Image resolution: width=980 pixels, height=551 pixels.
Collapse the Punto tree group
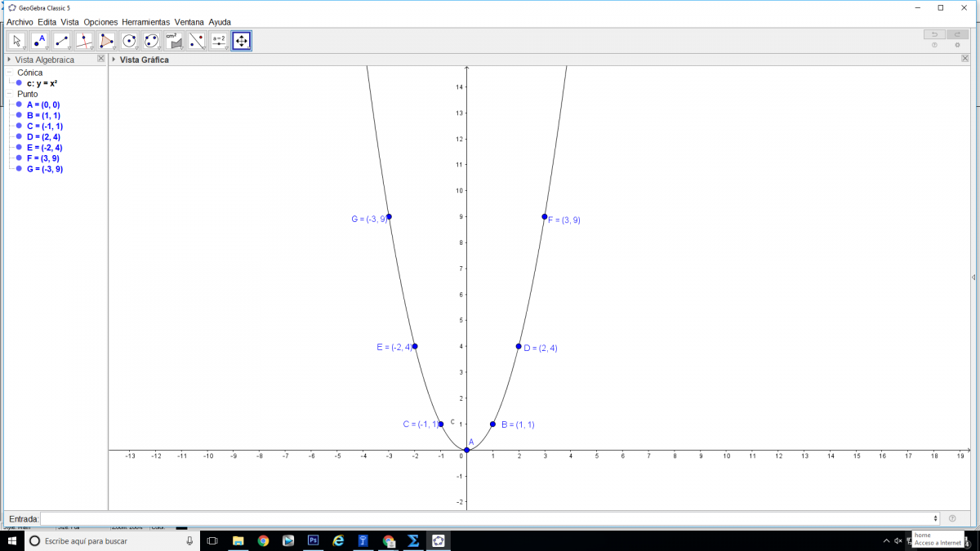coord(11,94)
